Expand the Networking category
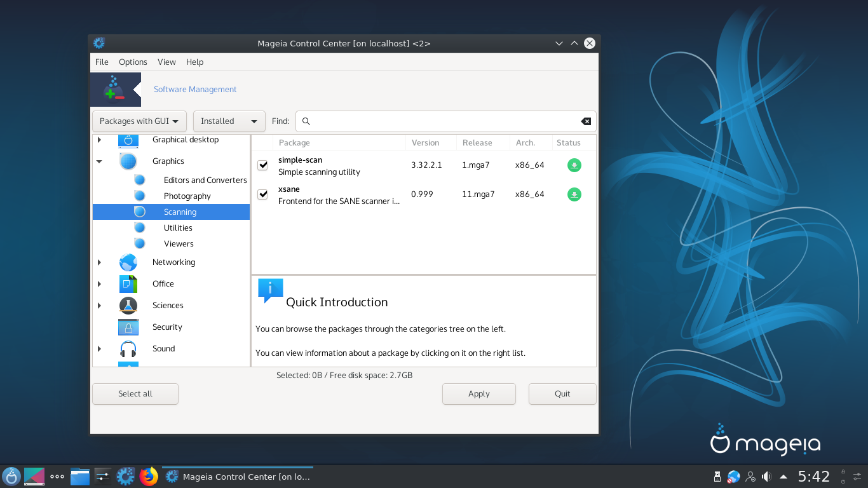Viewport: 868px width, 488px height. coord(99,262)
